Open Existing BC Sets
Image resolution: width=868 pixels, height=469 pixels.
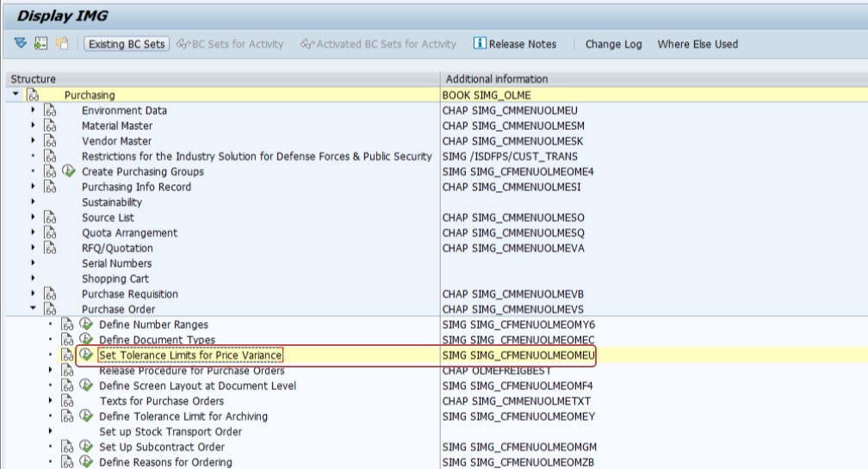127,44
